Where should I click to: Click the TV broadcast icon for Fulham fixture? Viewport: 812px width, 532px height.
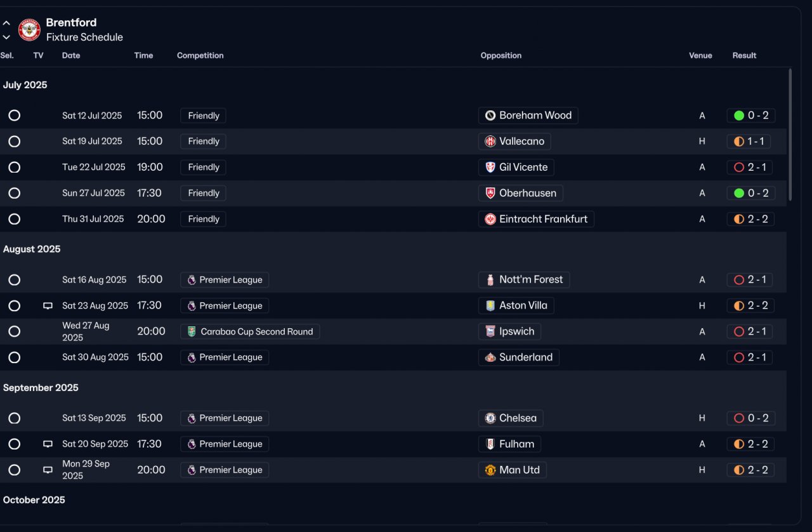(48, 444)
